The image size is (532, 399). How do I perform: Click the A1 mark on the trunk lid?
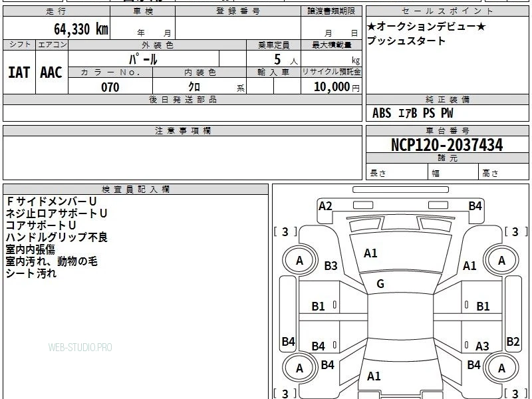(x=374, y=376)
